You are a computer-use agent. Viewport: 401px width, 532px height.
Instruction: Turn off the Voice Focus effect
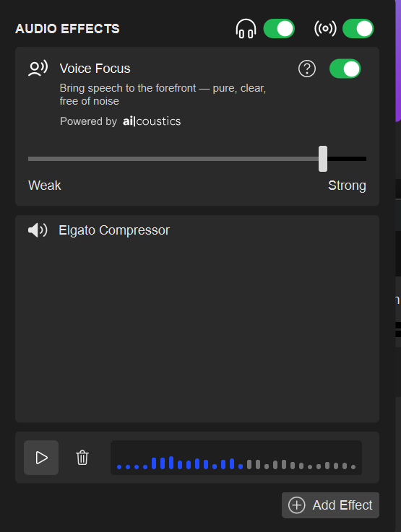tap(345, 69)
